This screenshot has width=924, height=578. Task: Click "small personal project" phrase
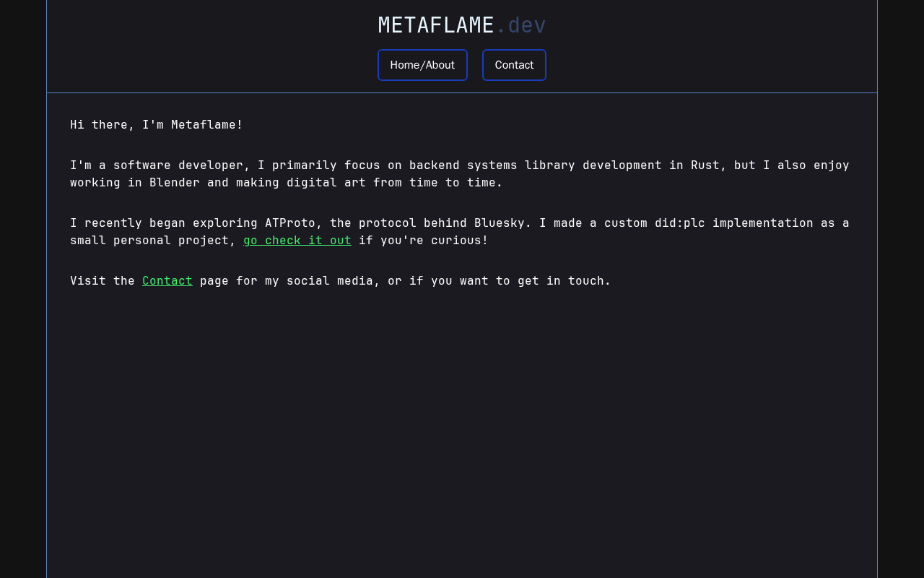tap(149, 240)
